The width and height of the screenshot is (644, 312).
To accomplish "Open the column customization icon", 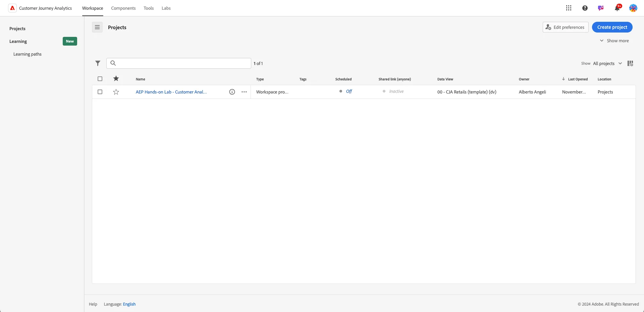I will pos(630,63).
